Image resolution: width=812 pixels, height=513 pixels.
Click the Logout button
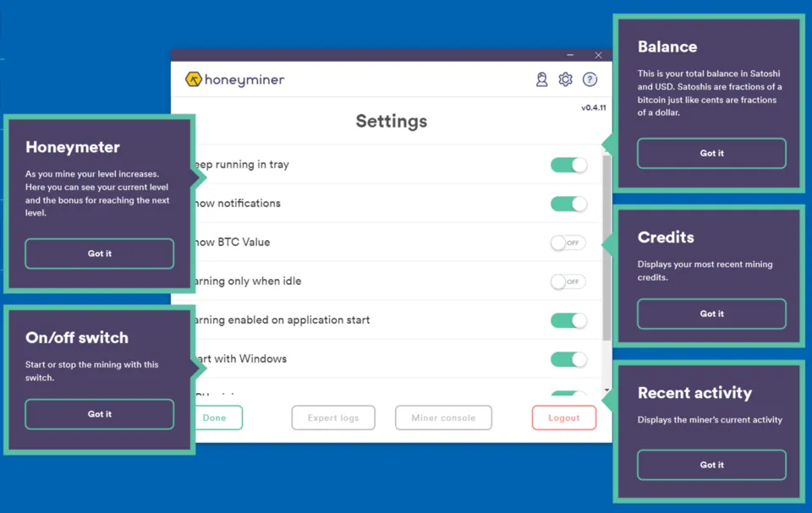coord(564,417)
